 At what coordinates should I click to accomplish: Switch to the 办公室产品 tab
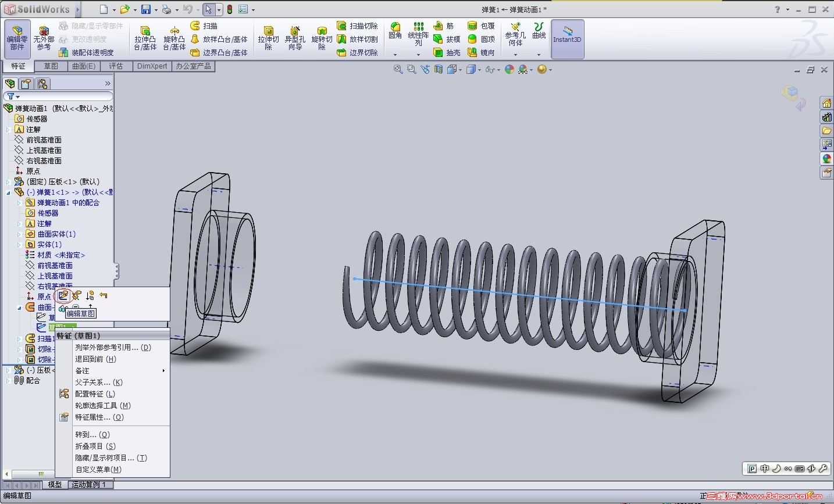pyautogui.click(x=193, y=66)
